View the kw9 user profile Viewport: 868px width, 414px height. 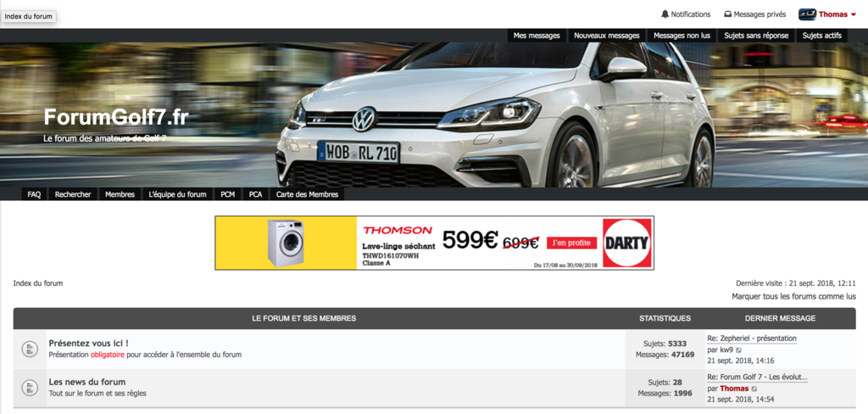(726, 350)
